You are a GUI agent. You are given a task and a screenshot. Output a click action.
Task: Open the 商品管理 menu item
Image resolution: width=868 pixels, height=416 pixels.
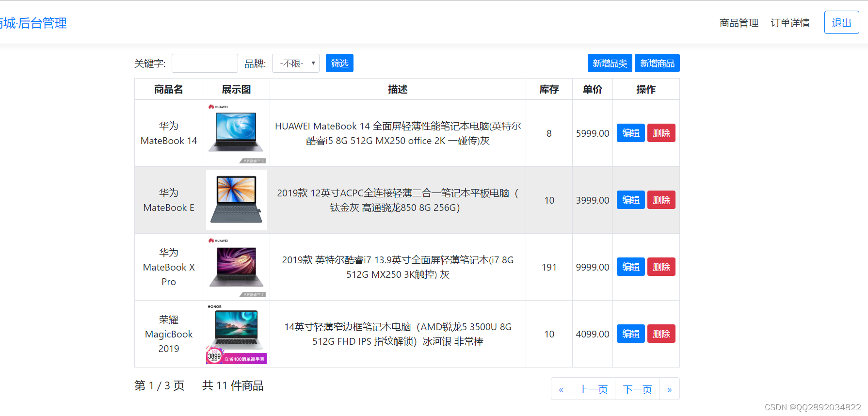739,23
